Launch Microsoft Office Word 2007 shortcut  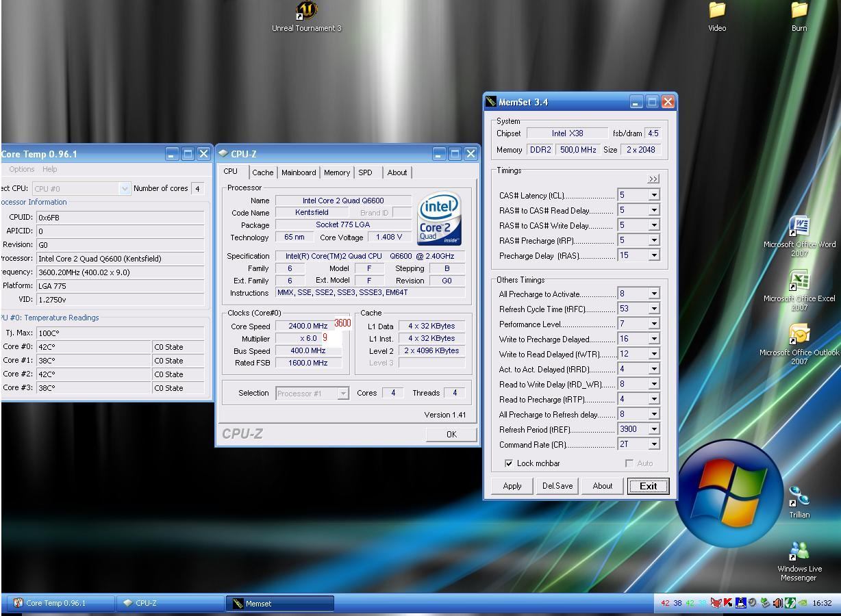coord(799,236)
